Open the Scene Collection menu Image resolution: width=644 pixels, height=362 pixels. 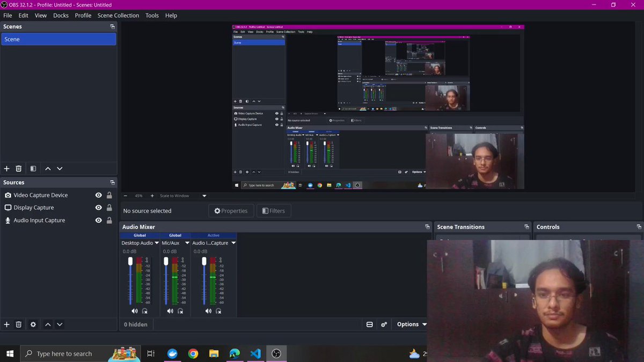pyautogui.click(x=118, y=16)
